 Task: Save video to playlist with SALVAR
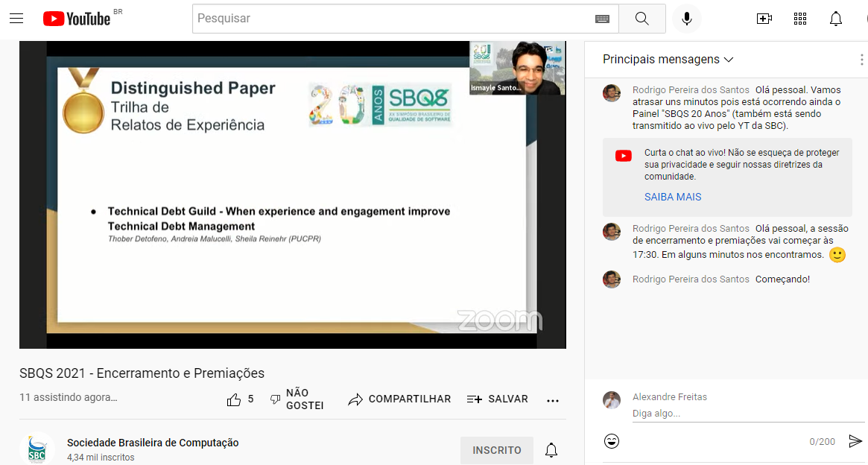[497, 399]
